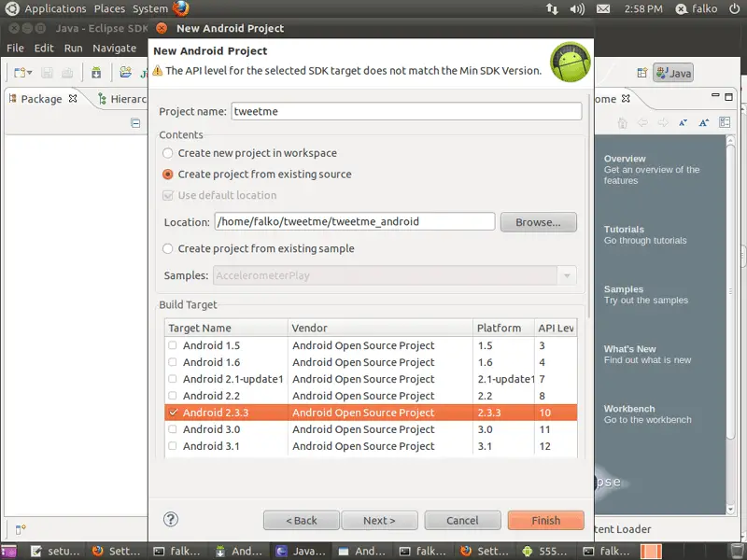Click the Browse... button
The width and height of the screenshot is (747, 560).
pos(539,222)
